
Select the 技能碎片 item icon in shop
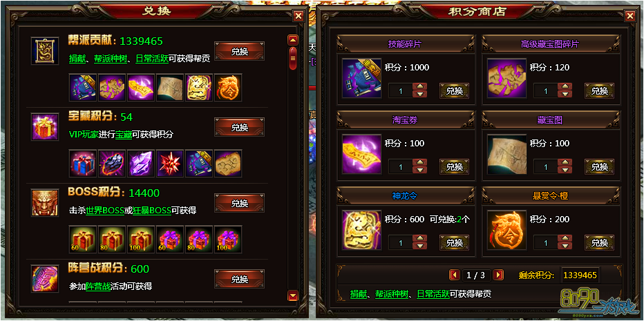tap(361, 79)
